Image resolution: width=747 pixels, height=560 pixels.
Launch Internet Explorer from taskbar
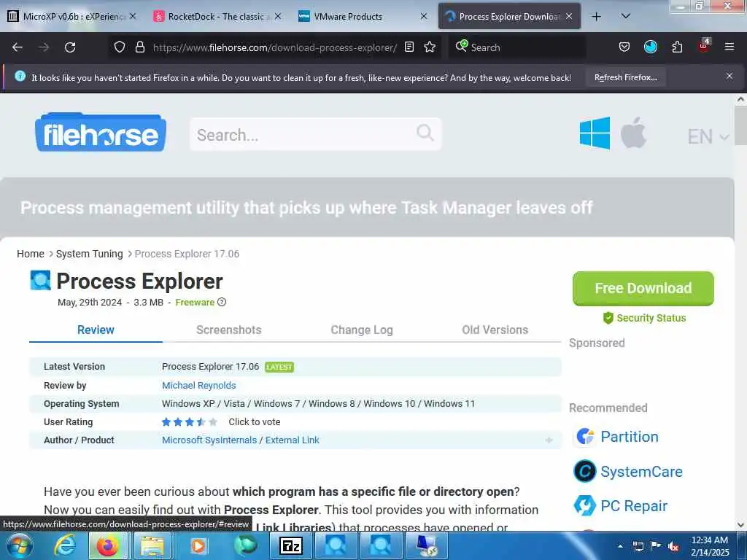(65, 545)
